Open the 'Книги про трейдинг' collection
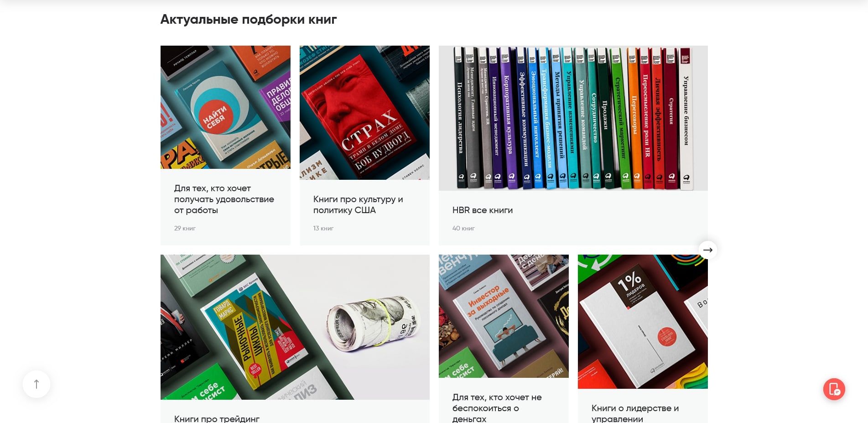The image size is (868, 423). pos(217,418)
